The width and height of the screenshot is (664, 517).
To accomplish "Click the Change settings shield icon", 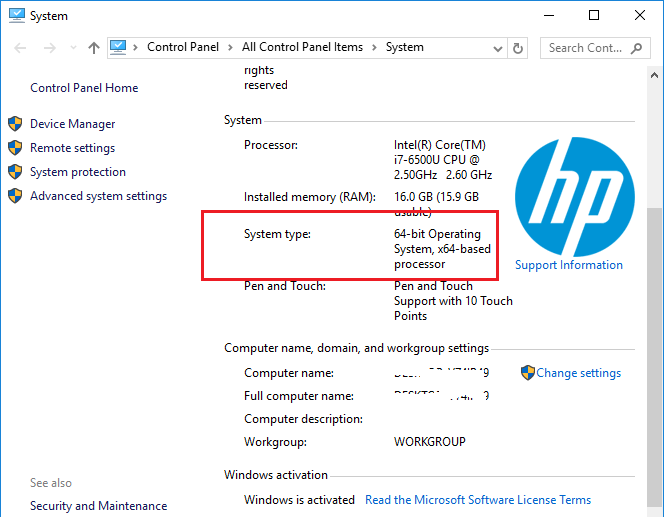I will coord(528,373).
